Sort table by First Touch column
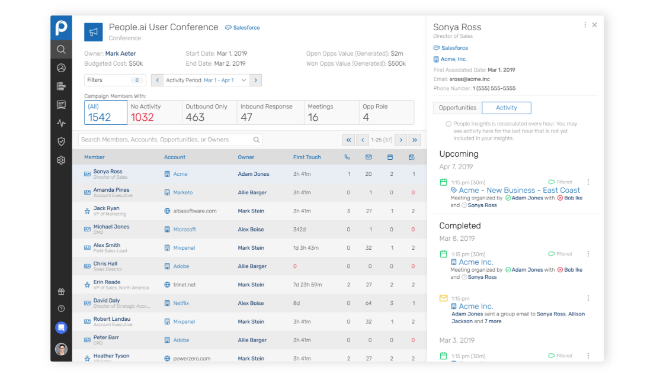 click(307, 157)
